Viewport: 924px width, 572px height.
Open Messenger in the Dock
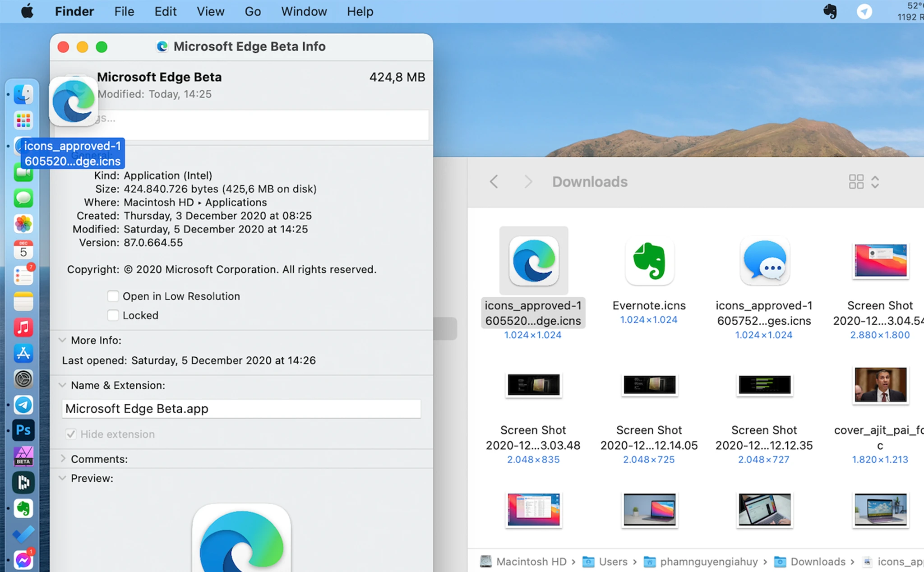coord(23,560)
